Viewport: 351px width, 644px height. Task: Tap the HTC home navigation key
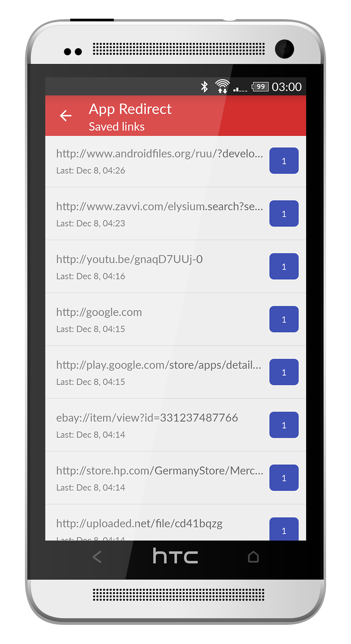pos(253,557)
